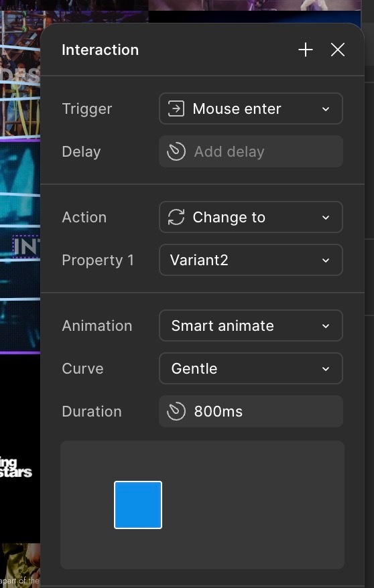
Task: Open the Animation dropdown showing Smart animate
Action: pos(251,325)
